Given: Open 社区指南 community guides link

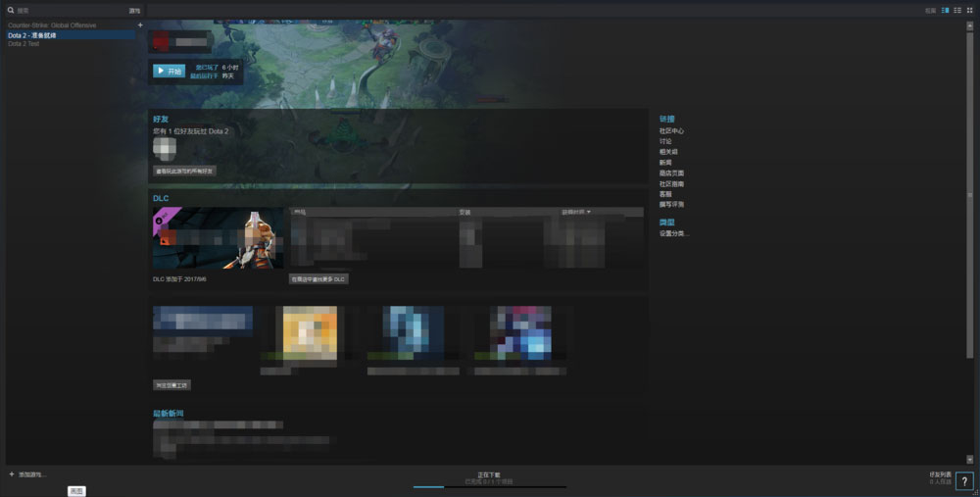Looking at the screenshot, I should click(x=671, y=183).
